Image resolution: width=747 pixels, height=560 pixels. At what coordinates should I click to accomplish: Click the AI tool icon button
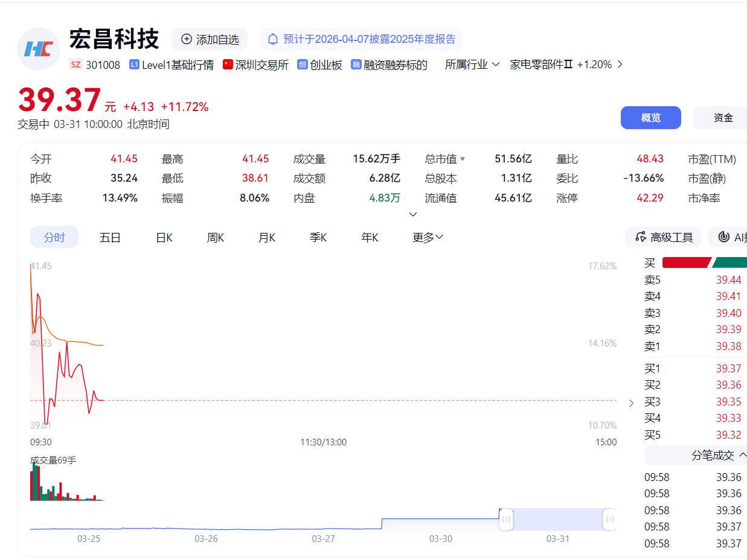724,237
